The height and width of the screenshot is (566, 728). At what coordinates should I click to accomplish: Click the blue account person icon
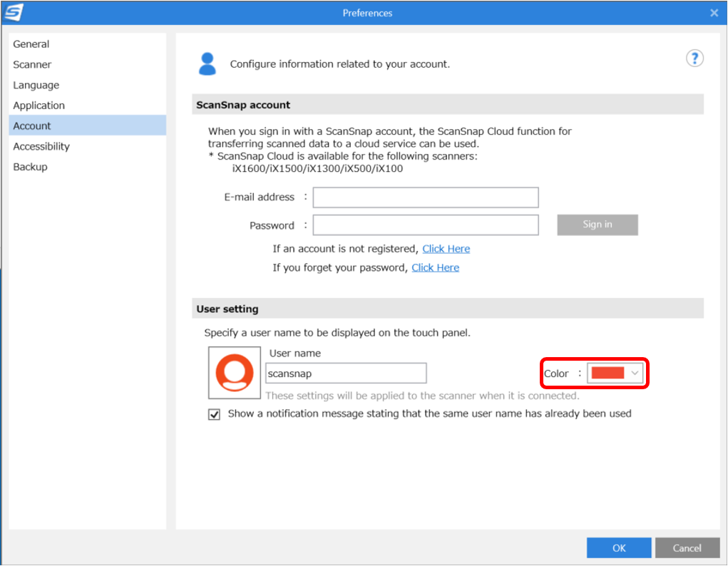click(x=207, y=63)
